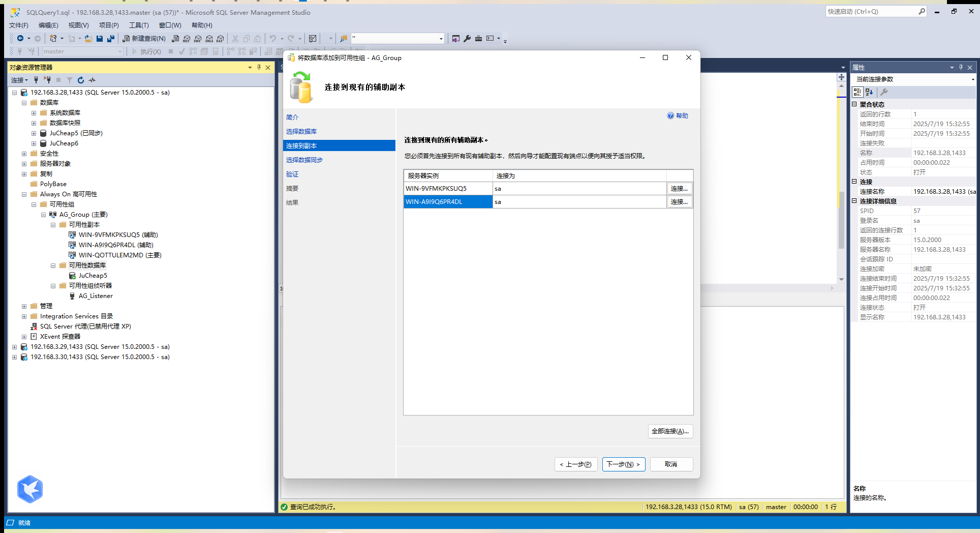Click the 连接 dropdown in Object Explorer
This screenshot has width=980, height=533.
19,80
